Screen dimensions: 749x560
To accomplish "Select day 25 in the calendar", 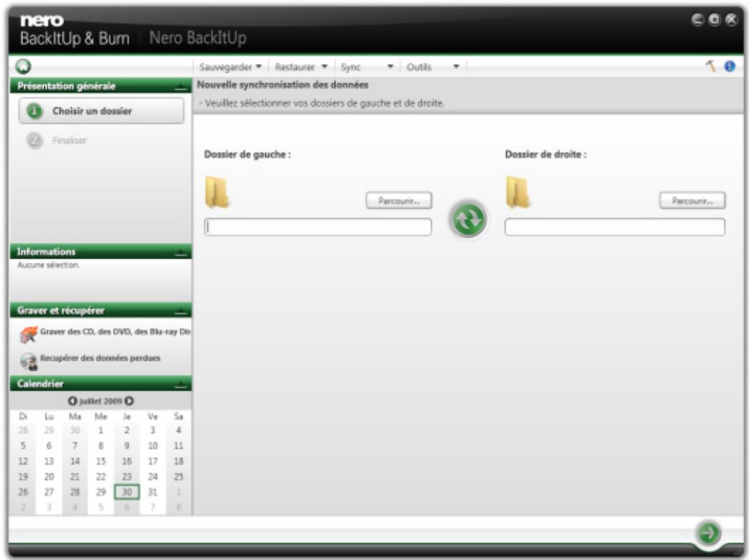I will point(178,477).
